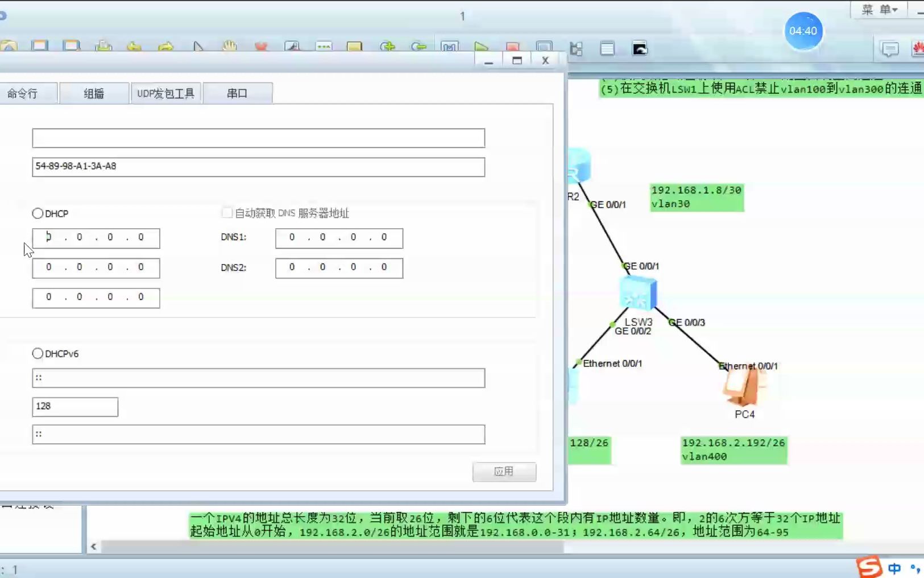The image size is (924, 578).
Task: Click the Zoom Out icon
Action: coord(419,46)
